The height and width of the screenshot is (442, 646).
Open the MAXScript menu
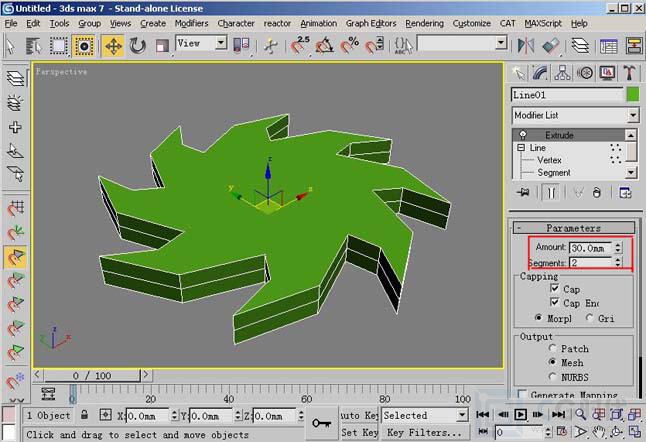[x=543, y=23]
